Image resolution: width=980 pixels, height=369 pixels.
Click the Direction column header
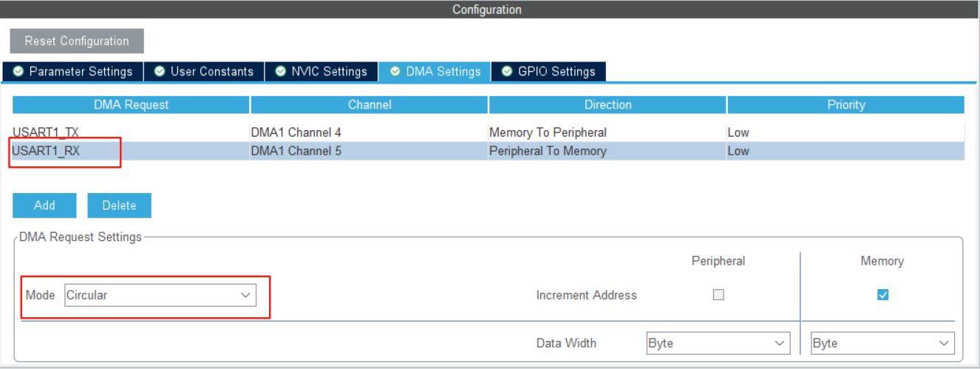(608, 104)
